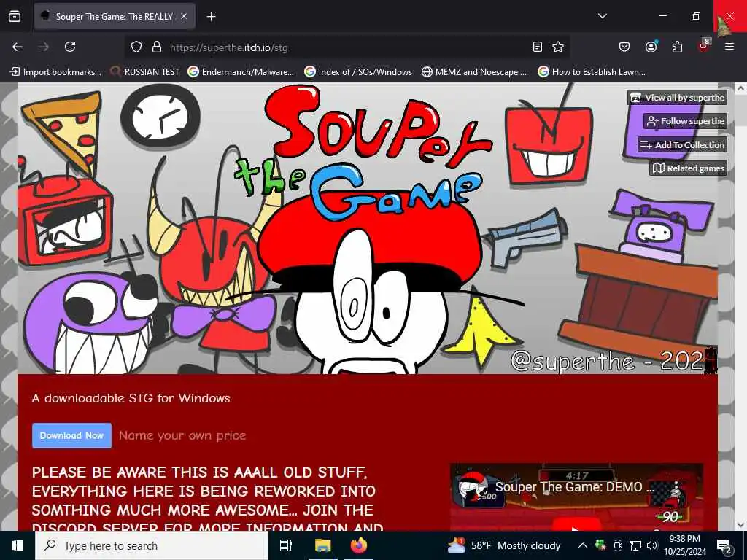Click the page scrollbar down arrow
The height and width of the screenshot is (560, 747).
tap(740, 525)
